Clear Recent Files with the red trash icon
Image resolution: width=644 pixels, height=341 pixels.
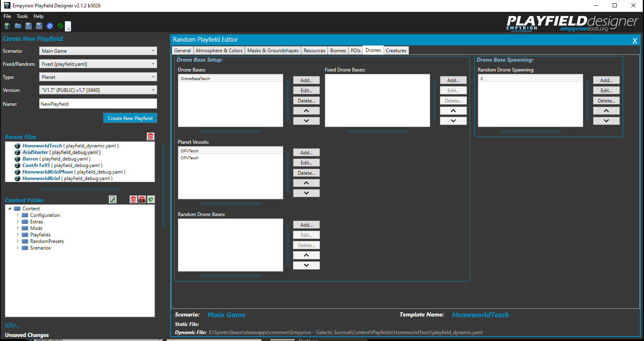tap(151, 136)
